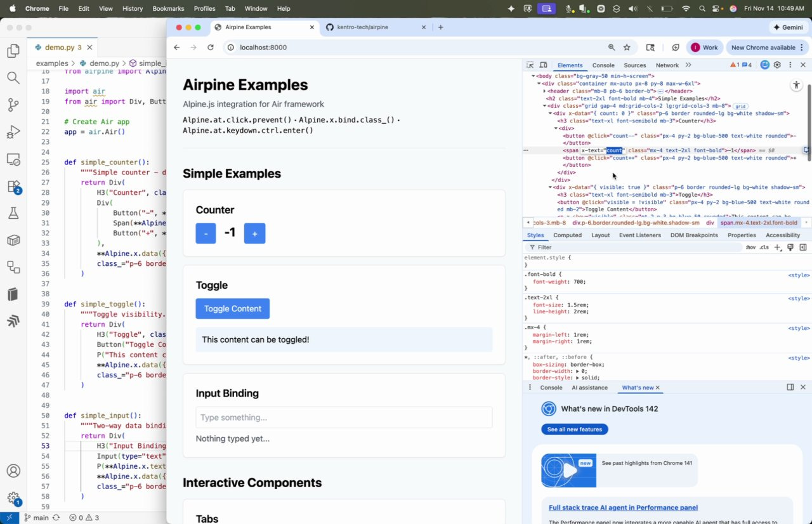Open Extensions view with badge in VS Code
The image size is (812, 524).
(x=13, y=187)
